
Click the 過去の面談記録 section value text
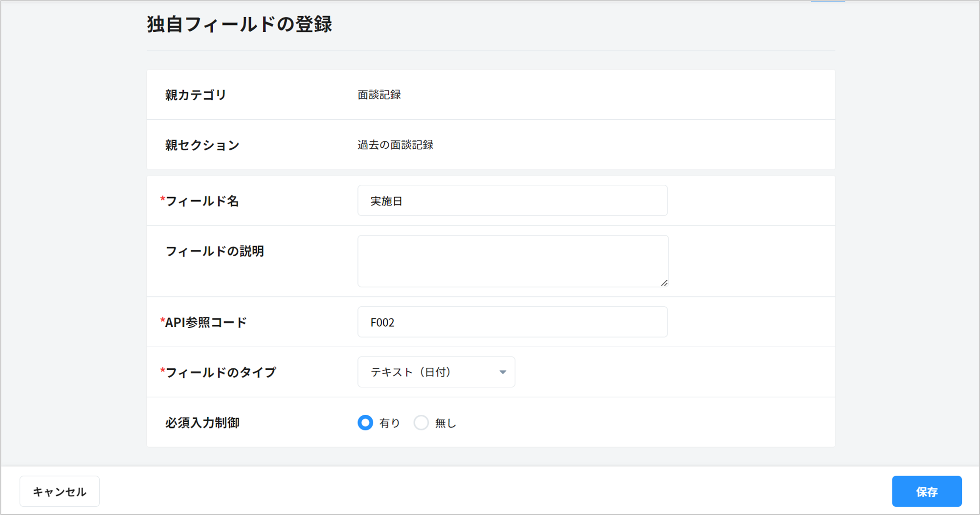395,145
